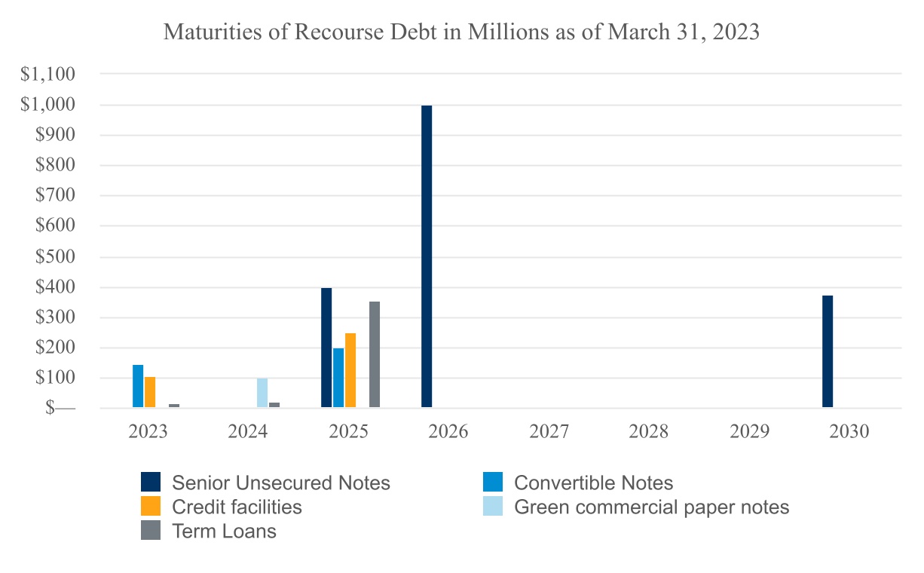Click the Senior Unsecured Notes legend swatch
924x573 pixels.
pyautogui.click(x=151, y=483)
